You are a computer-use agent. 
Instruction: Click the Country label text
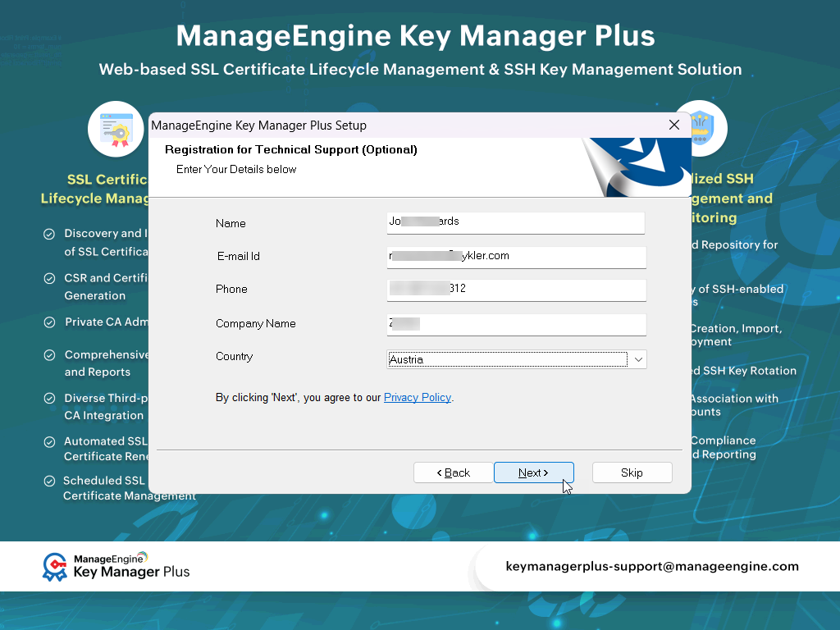[234, 357]
